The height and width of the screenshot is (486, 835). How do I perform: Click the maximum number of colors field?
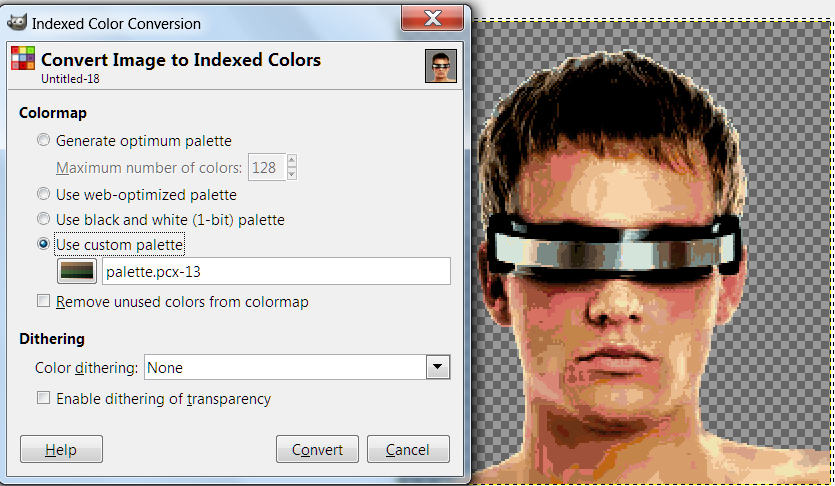click(266, 167)
